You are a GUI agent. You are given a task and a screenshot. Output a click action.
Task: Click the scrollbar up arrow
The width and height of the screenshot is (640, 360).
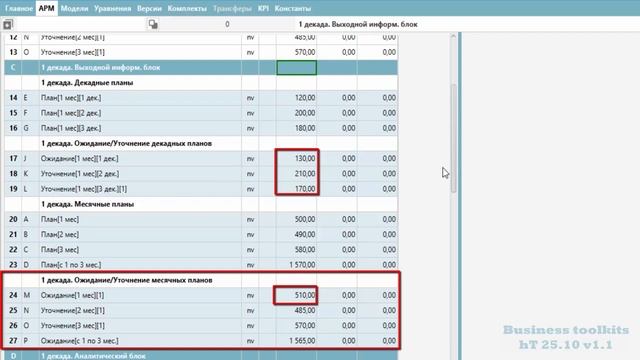point(453,37)
